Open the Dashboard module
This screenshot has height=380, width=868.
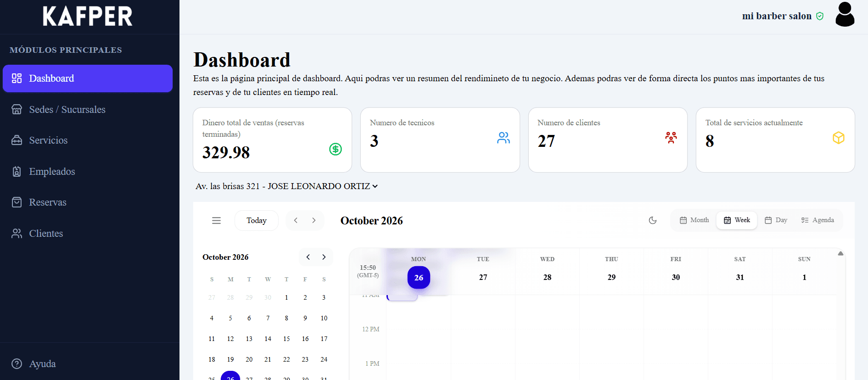pos(88,78)
